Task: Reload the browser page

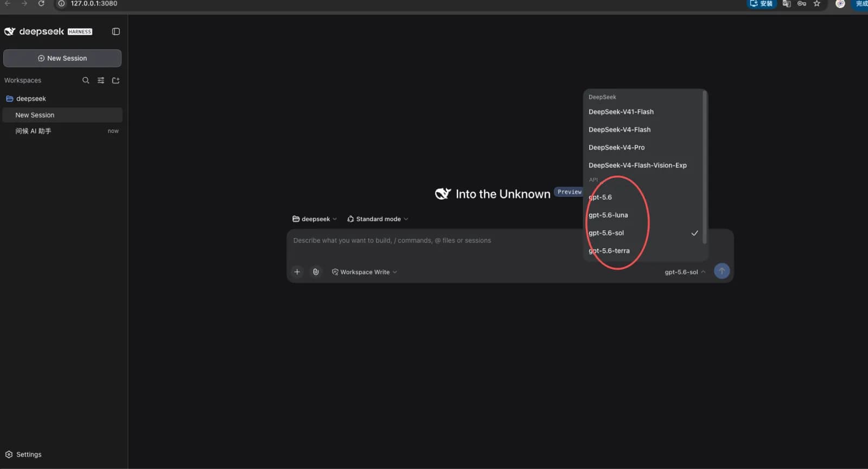Action: [41, 3]
